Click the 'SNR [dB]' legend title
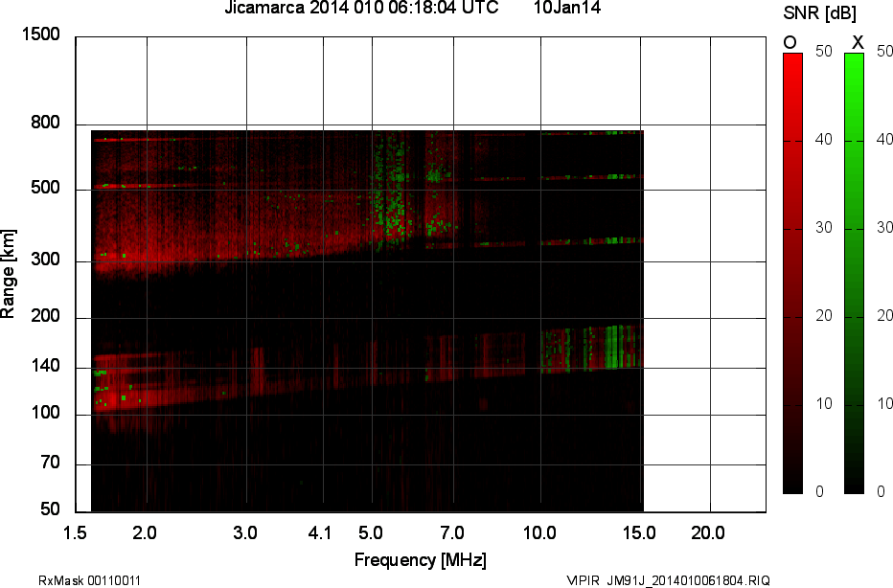 (x=819, y=12)
